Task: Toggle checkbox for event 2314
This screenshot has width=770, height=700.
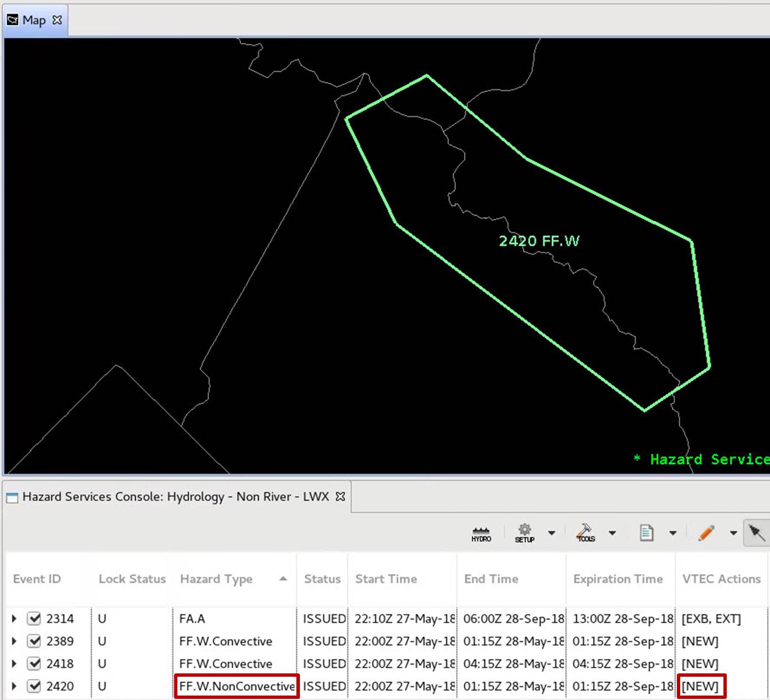Action: pyautogui.click(x=34, y=619)
